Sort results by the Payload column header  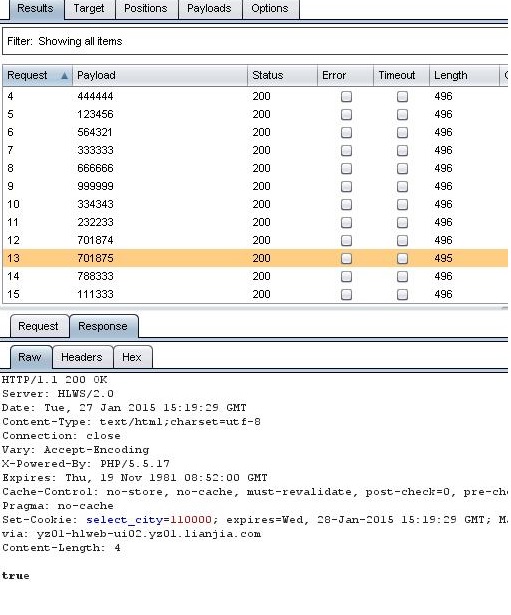(x=160, y=75)
